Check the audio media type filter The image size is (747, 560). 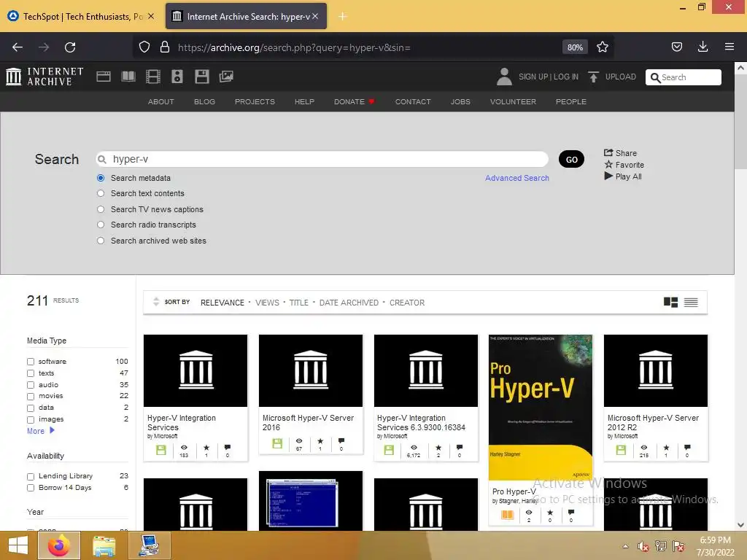coord(31,385)
